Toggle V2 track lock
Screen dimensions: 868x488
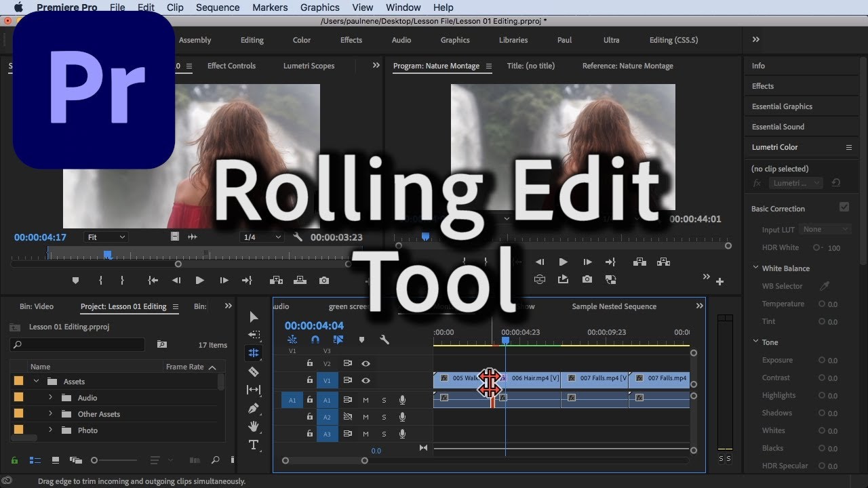[310, 363]
